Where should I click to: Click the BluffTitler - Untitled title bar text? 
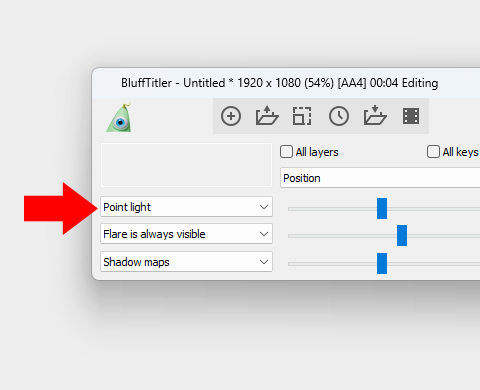pos(279,83)
